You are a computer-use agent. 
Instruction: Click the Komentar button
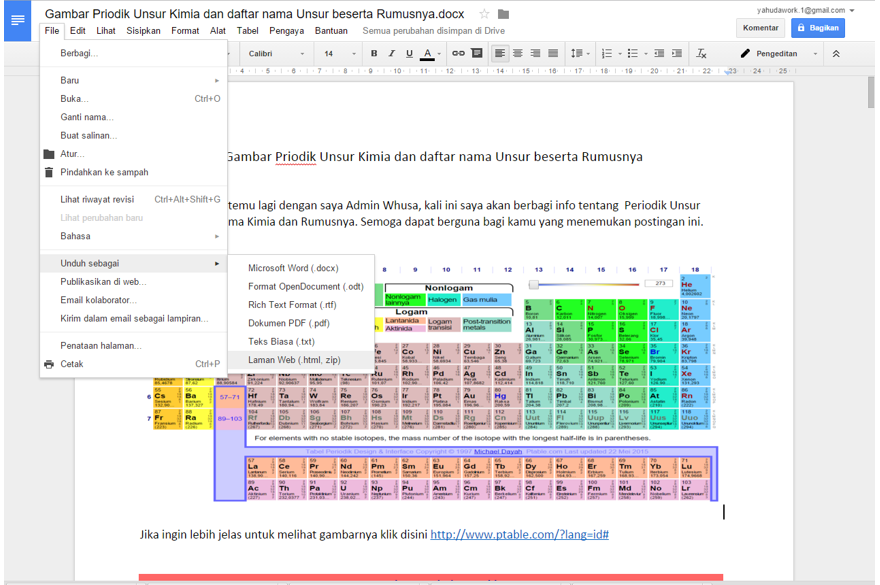tap(760, 28)
